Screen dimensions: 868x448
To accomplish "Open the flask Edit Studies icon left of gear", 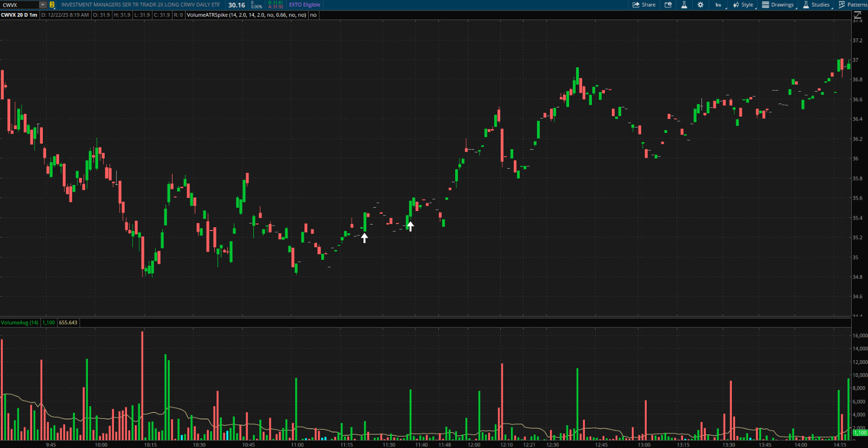I will coord(684,5).
